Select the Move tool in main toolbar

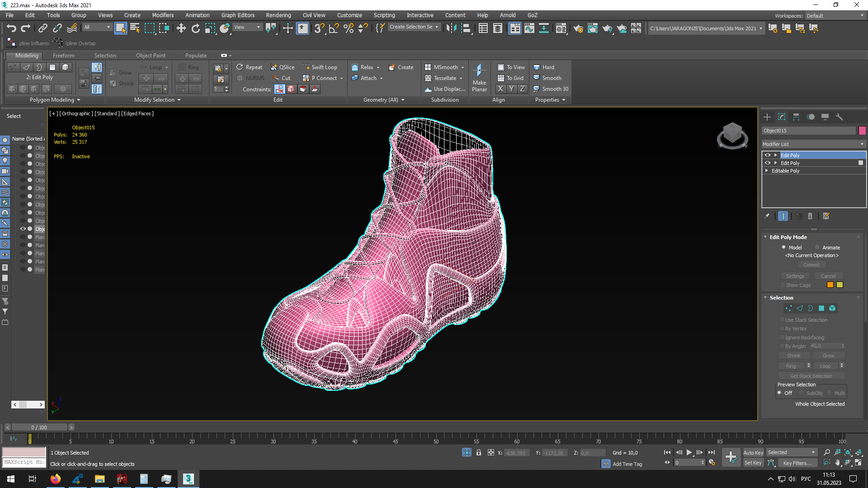pyautogui.click(x=181, y=28)
